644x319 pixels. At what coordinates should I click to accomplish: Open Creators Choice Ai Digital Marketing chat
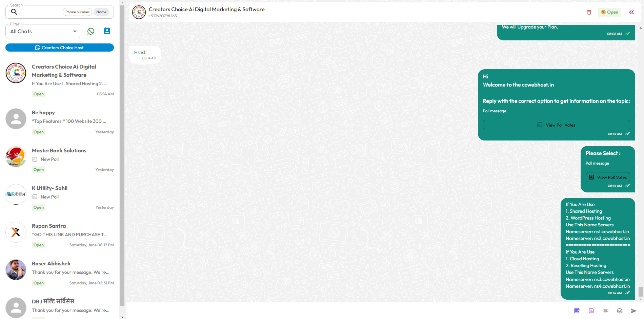60,80
